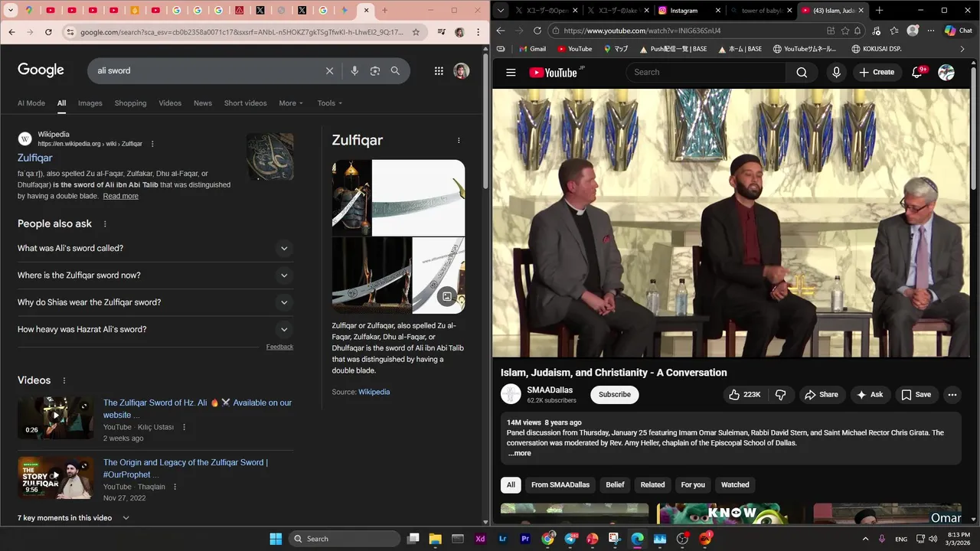
Task: Start Google voice search with microphone
Action: [x=354, y=70]
